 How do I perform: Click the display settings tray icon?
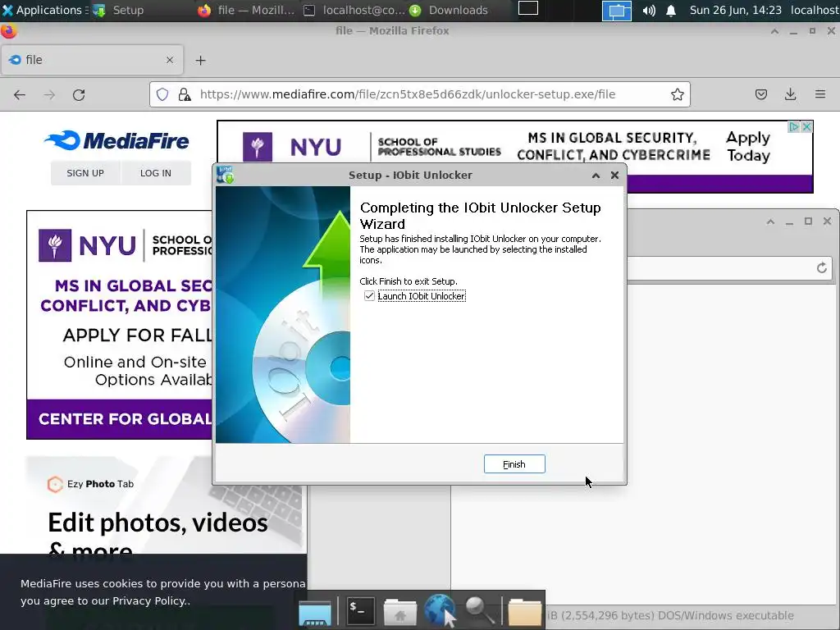click(617, 11)
